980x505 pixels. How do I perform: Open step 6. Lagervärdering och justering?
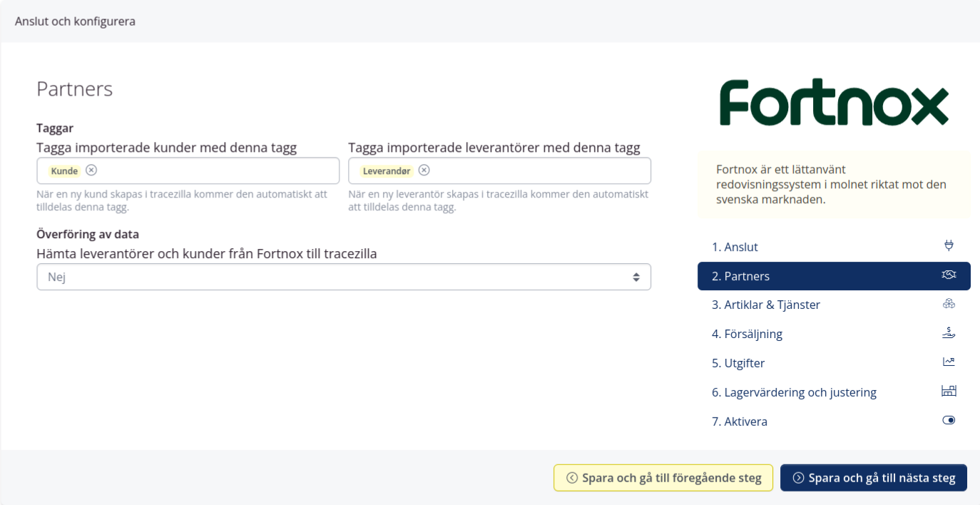(794, 392)
